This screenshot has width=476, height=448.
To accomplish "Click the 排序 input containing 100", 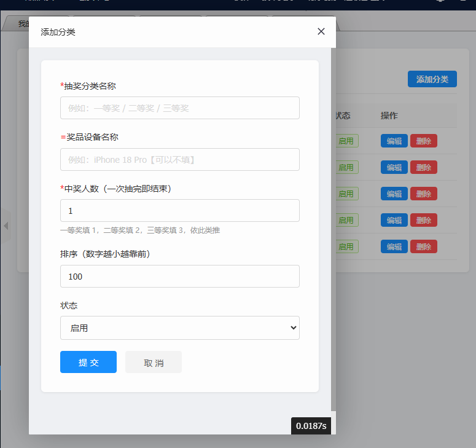I will pos(180,277).
